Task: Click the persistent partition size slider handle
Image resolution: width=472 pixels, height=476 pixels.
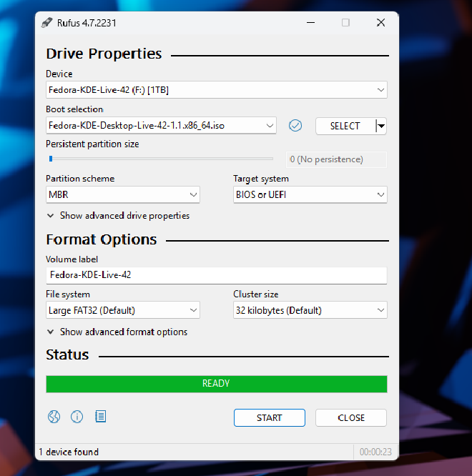Action: [x=51, y=159]
